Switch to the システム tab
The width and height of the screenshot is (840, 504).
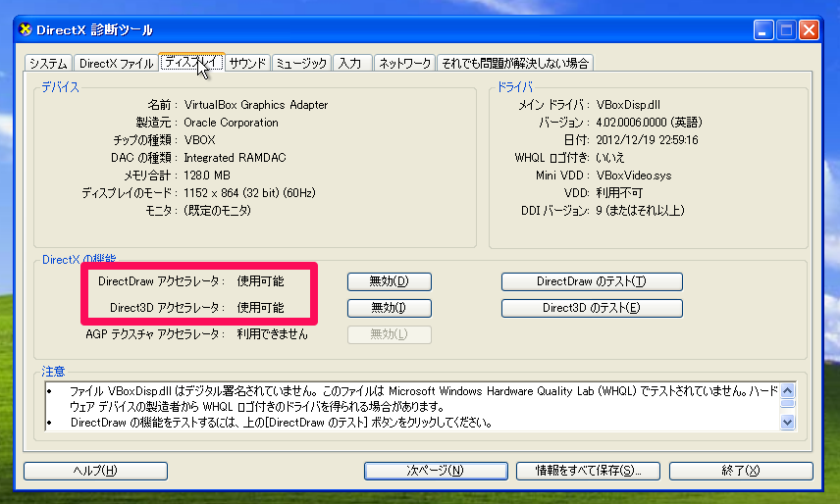[48, 64]
